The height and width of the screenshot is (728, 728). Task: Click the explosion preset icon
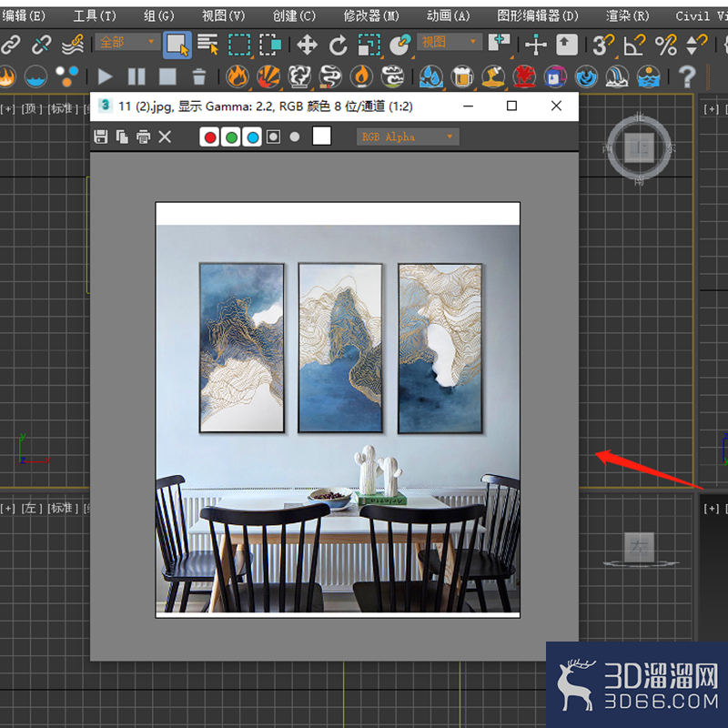pos(268,76)
